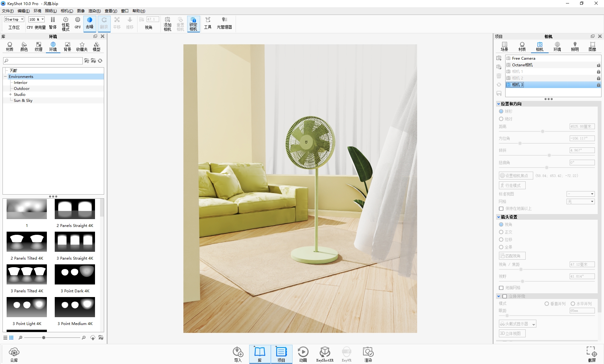The width and height of the screenshot is (604, 364).
Task: Click the 导入 import icon
Action: (238, 354)
